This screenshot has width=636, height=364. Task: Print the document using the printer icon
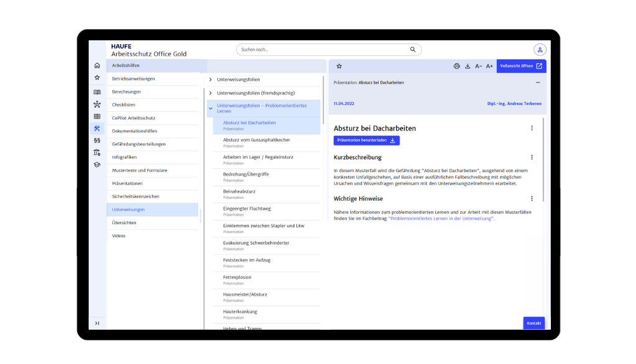coord(457,66)
